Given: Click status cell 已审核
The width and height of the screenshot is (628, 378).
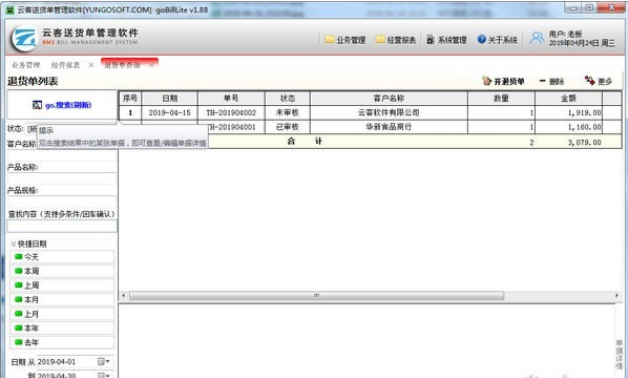Looking at the screenshot, I should coord(288,127).
